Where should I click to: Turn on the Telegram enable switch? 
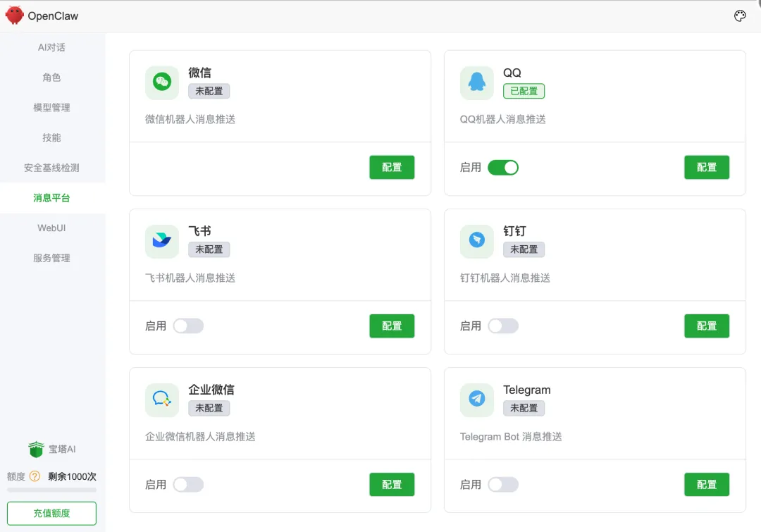coord(505,484)
